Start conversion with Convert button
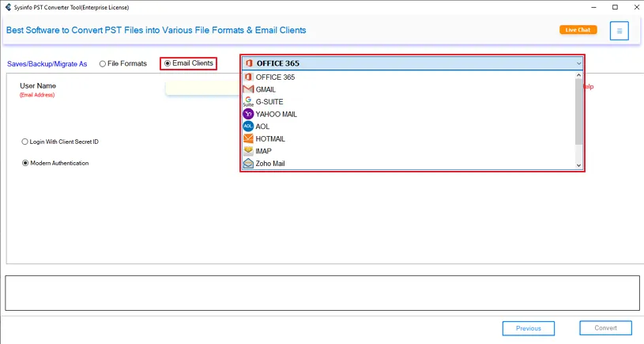This screenshot has height=344, width=644. pyautogui.click(x=605, y=328)
